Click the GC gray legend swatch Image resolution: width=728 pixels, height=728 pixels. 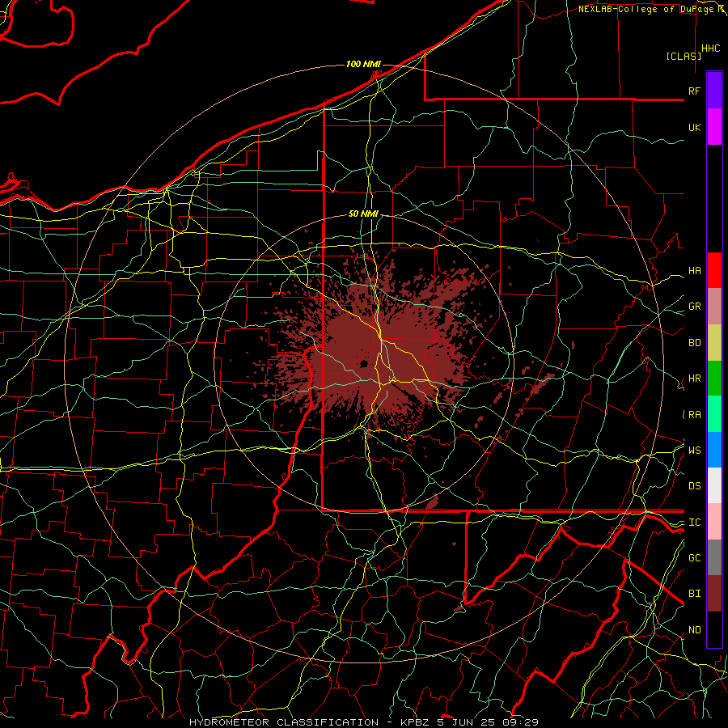pyautogui.click(x=714, y=557)
